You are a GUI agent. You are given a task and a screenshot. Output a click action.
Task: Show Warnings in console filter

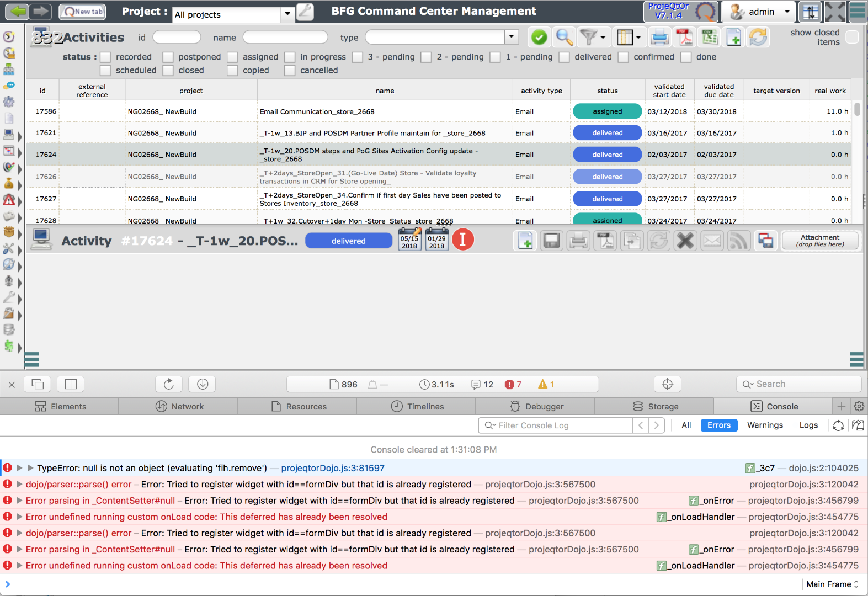click(x=765, y=425)
